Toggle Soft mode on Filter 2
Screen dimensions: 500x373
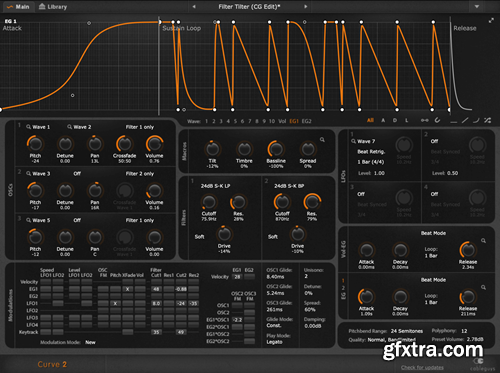(x=273, y=237)
